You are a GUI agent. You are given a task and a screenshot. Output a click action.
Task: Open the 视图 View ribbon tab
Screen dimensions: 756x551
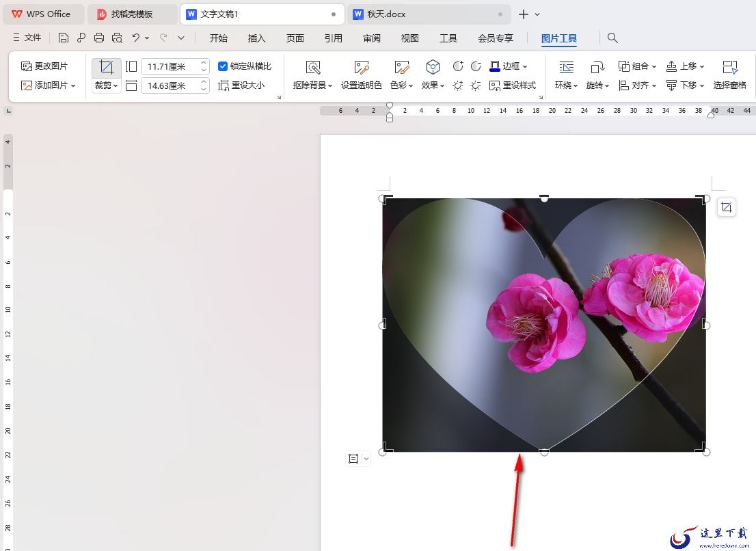click(410, 38)
